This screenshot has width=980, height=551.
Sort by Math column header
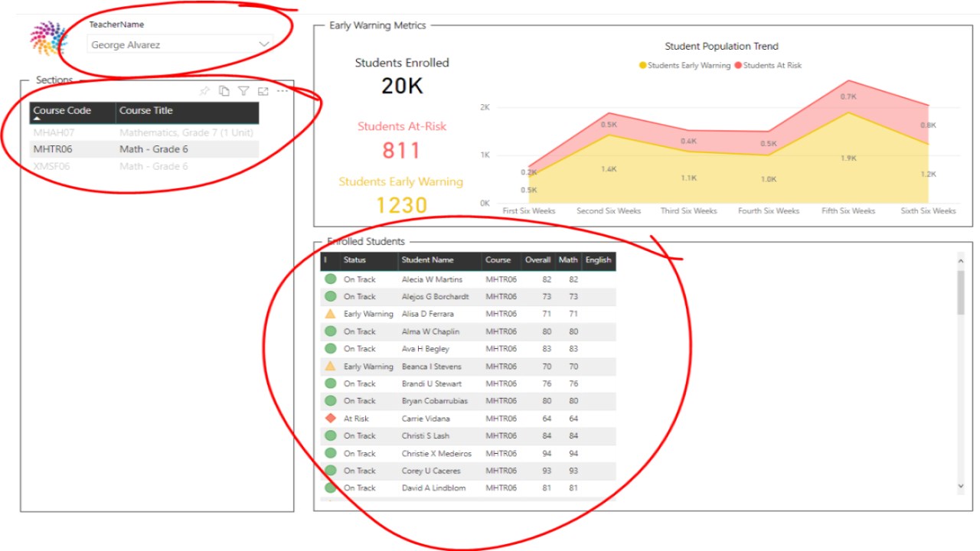[568, 260]
